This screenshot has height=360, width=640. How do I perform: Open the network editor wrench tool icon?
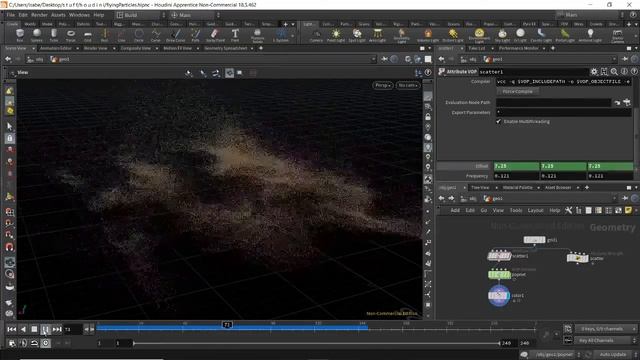coord(568,210)
